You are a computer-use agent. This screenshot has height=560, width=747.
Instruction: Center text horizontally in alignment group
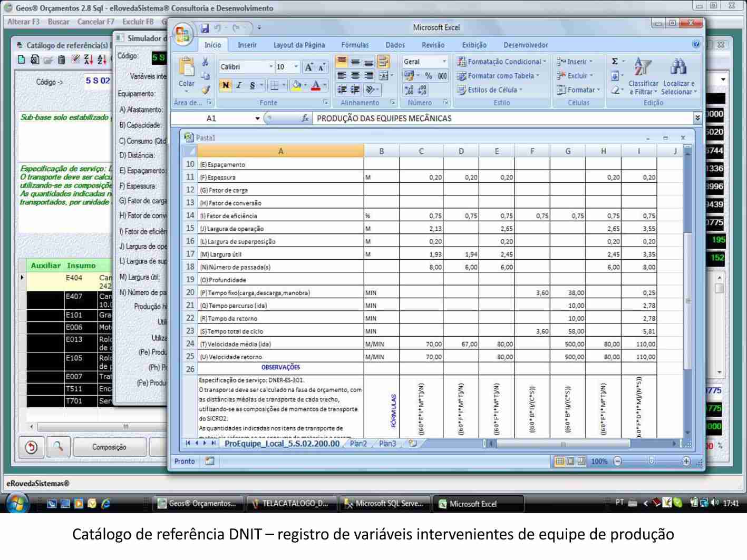click(355, 76)
